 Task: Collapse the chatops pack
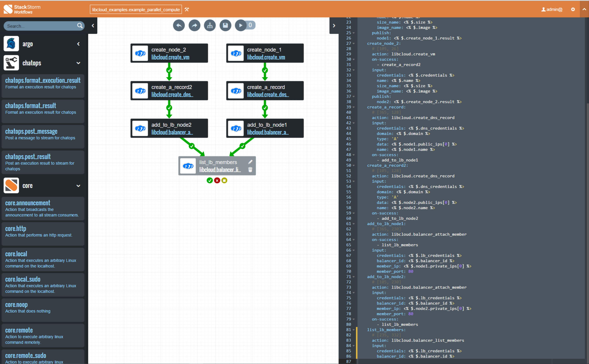78,63
